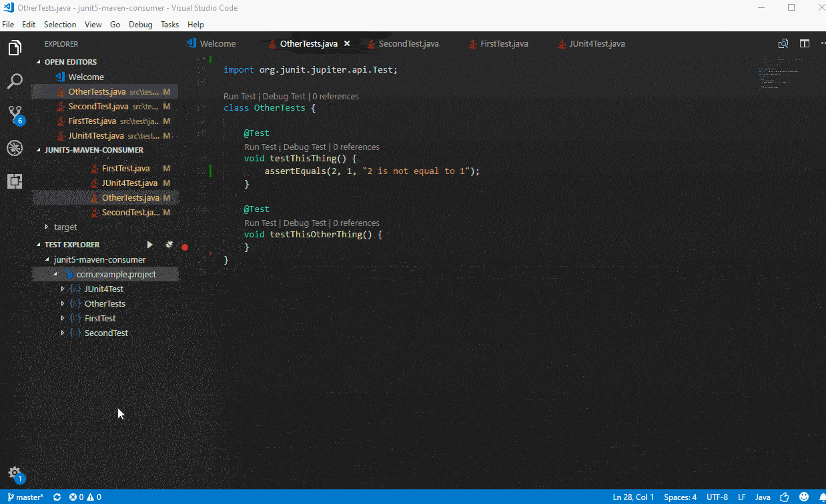Click UTF-8 encoding in status bar
This screenshot has height=504, width=826.
point(717,497)
